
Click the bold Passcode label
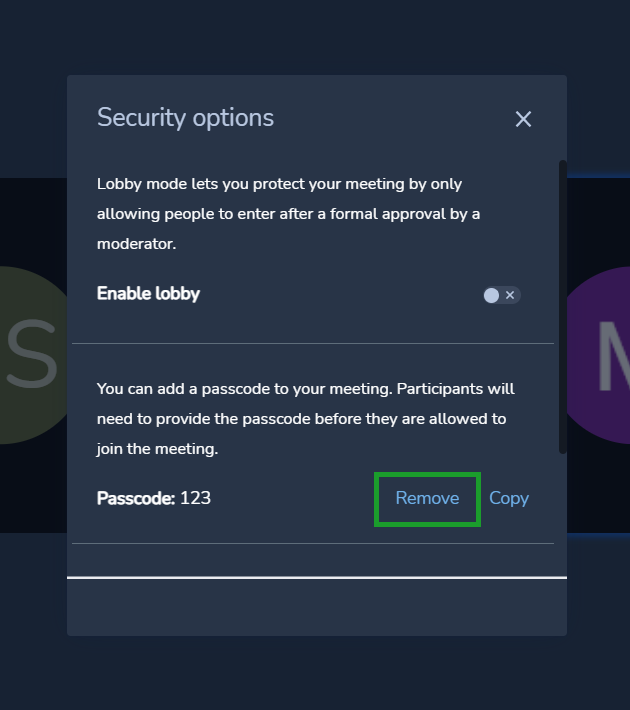(x=136, y=498)
